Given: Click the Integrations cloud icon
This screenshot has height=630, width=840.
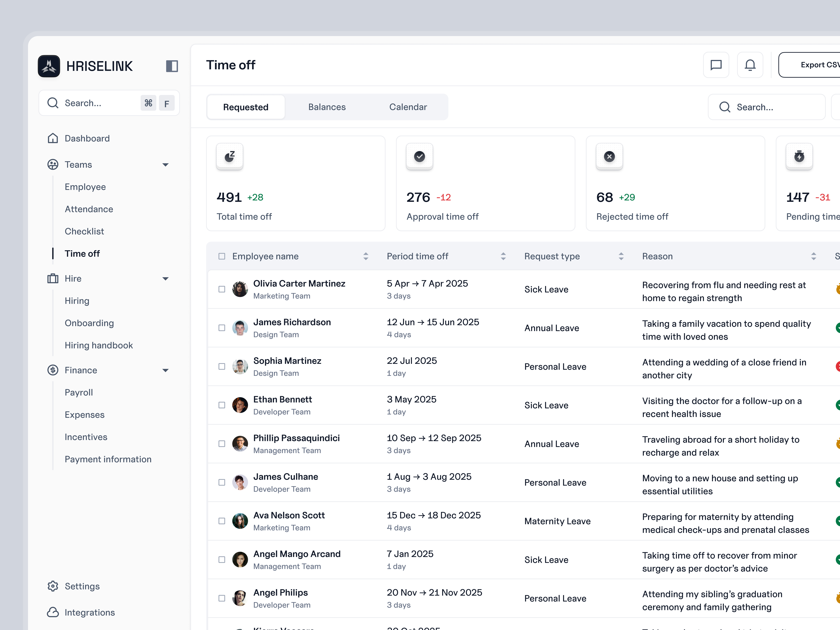Looking at the screenshot, I should pos(53,612).
